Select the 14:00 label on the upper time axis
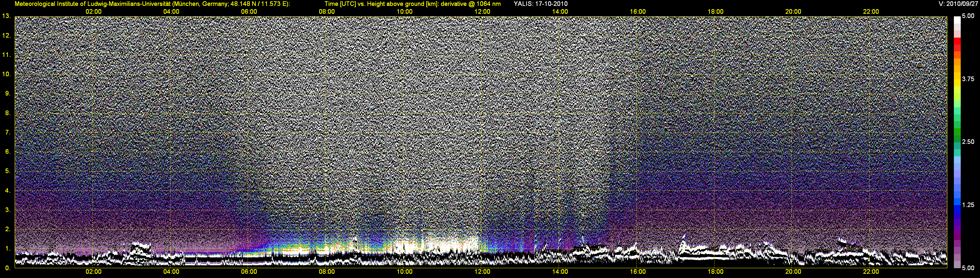The height and width of the screenshot is (278, 980). pyautogui.click(x=560, y=12)
